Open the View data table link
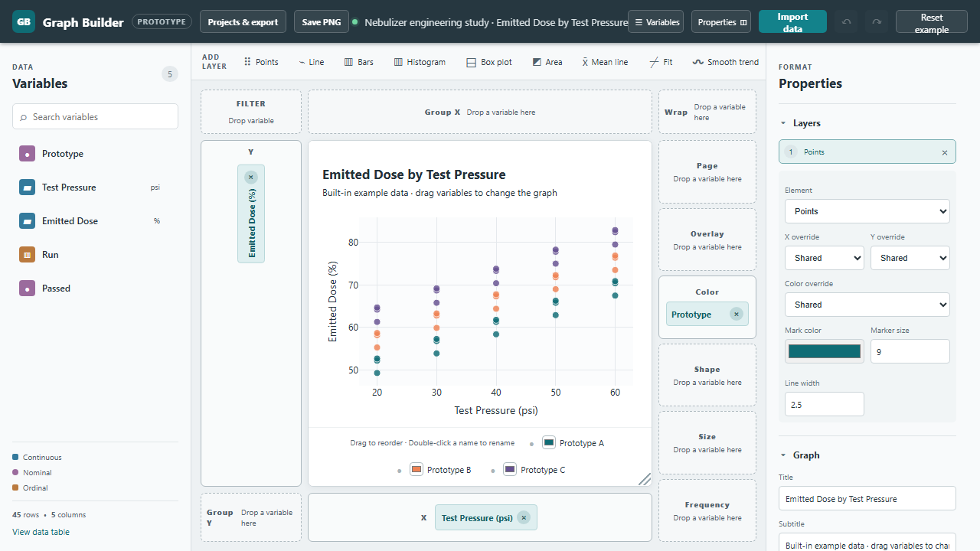Screen dimensions: 980x551 (42, 532)
